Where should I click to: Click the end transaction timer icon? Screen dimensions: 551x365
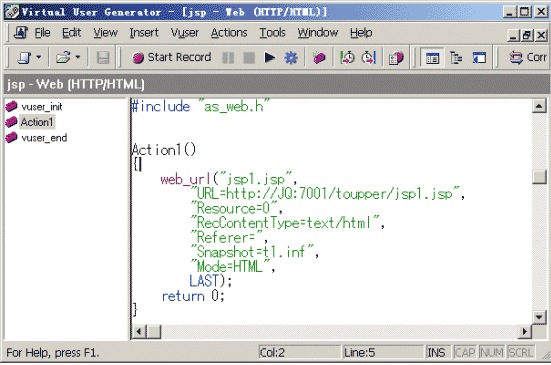[x=369, y=57]
